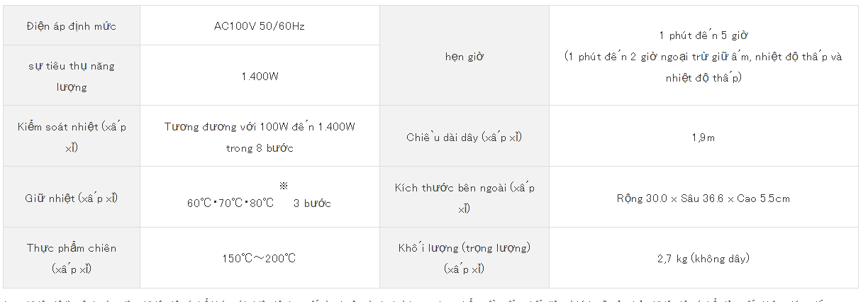Click the footnote text below the table
868x302 pixels.
433,299
